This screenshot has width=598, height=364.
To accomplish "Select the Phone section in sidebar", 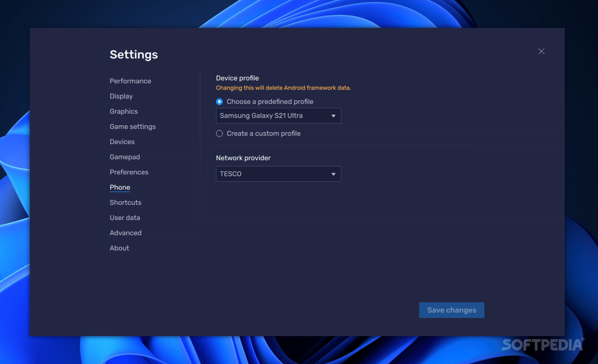I will (x=120, y=187).
